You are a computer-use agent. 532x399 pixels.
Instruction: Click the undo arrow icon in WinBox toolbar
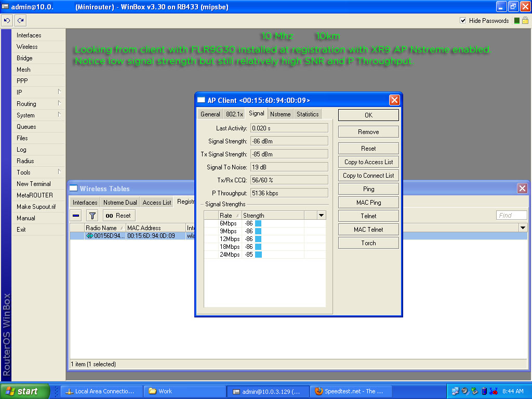tap(7, 20)
